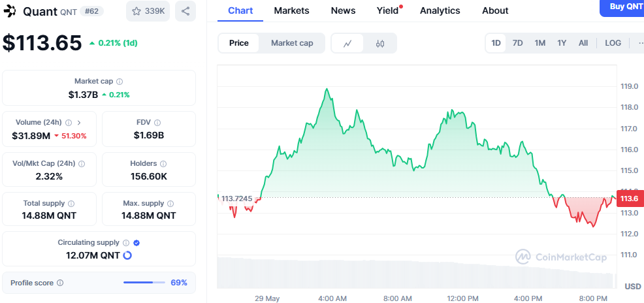Viewport: 644px width, 303px height.
Task: Select the 7D time range
Action: point(517,43)
